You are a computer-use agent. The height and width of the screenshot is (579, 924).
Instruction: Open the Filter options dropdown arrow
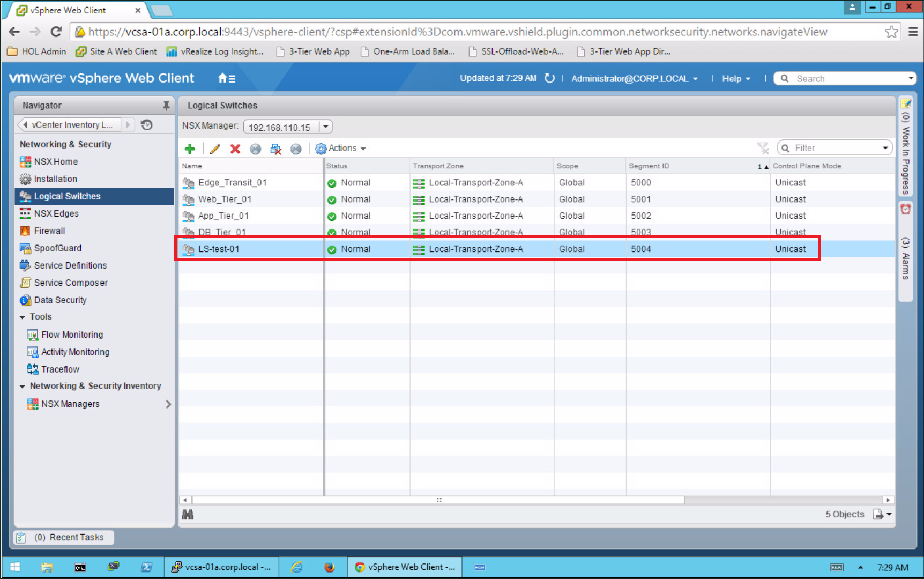tap(885, 148)
